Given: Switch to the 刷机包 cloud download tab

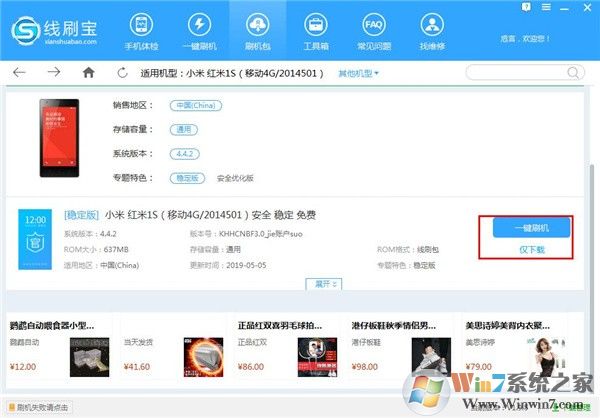Looking at the screenshot, I should (x=258, y=31).
